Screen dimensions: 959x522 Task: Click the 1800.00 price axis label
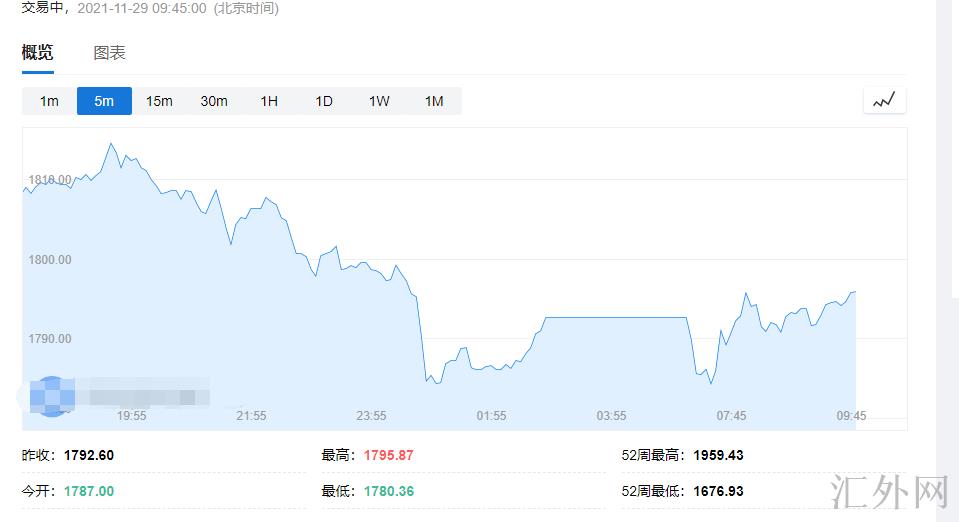pos(50,260)
